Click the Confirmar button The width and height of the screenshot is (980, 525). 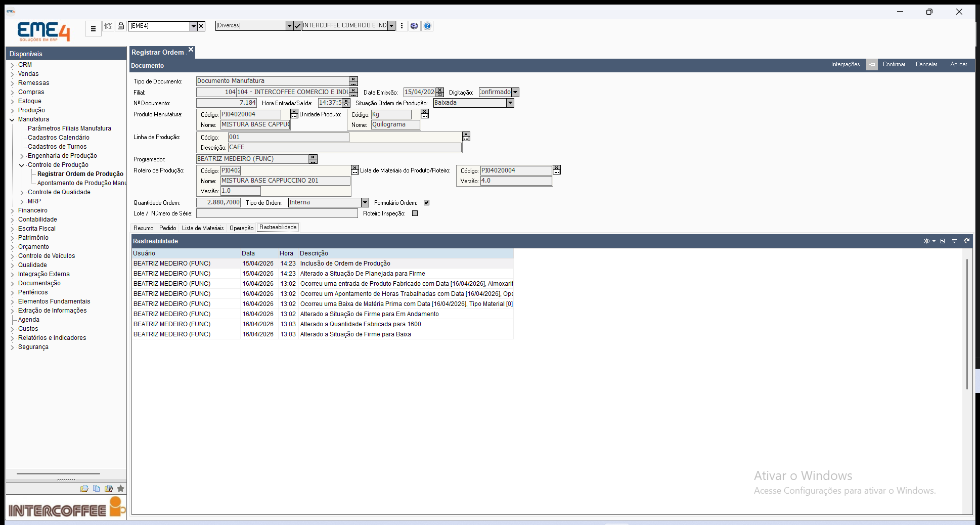click(x=894, y=65)
